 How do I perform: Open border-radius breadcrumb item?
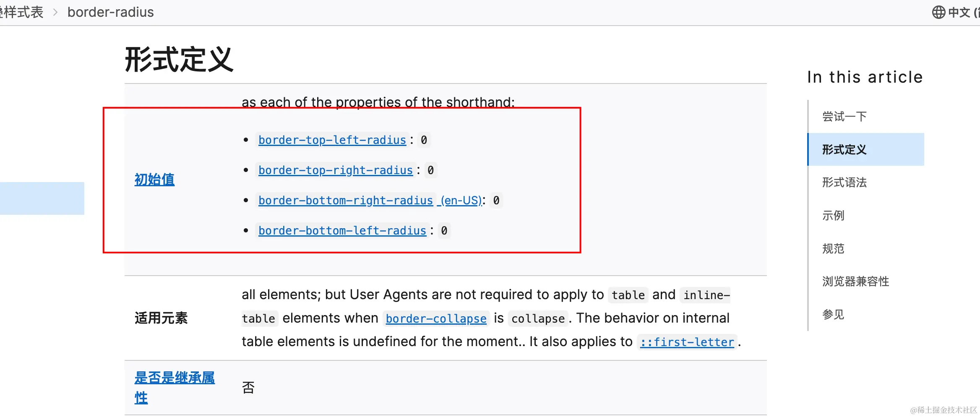click(x=110, y=13)
